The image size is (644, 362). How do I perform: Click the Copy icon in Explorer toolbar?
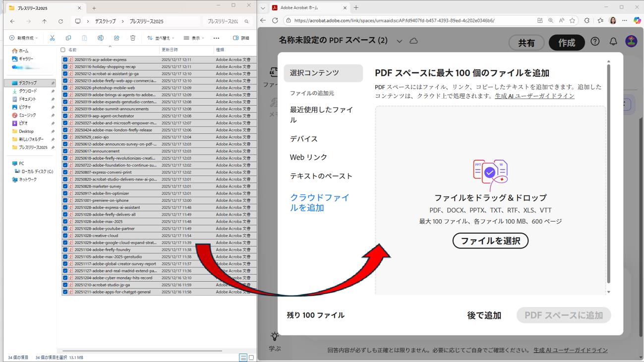click(69, 38)
